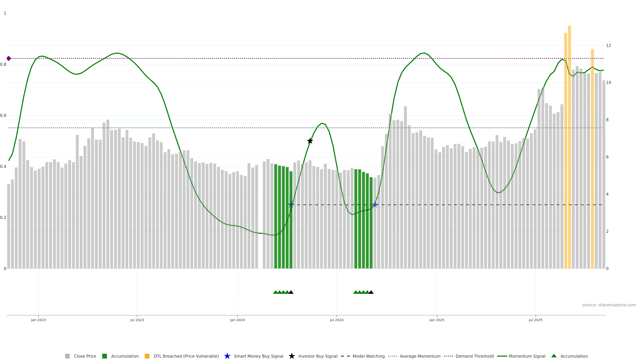Click the green square Accumulation legend swatch
Screen dimensions: 644x362
(104, 356)
